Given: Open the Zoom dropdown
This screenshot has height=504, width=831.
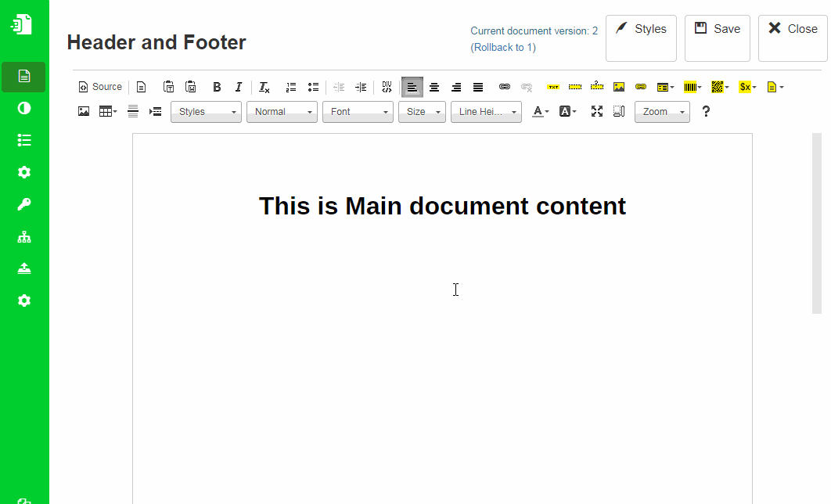Looking at the screenshot, I should tap(662, 112).
